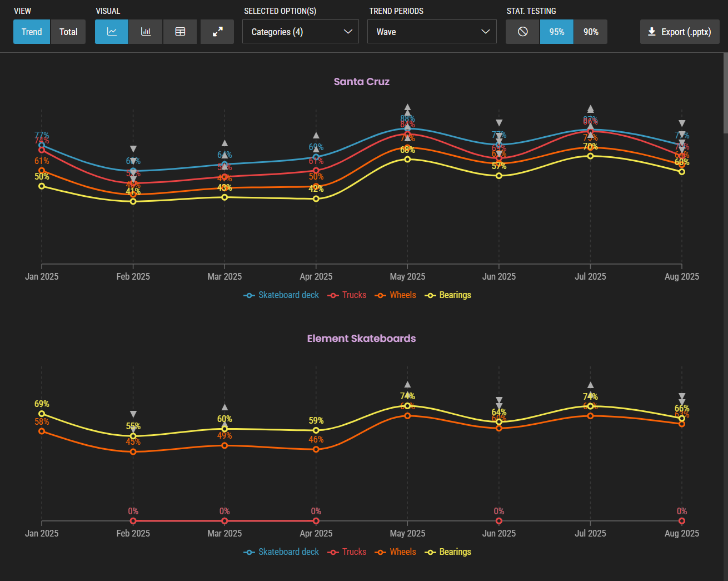Click Santa Cruz Skateboard deck Jan 2025 point (77%)
This screenshot has height=581, width=728.
pos(42,145)
